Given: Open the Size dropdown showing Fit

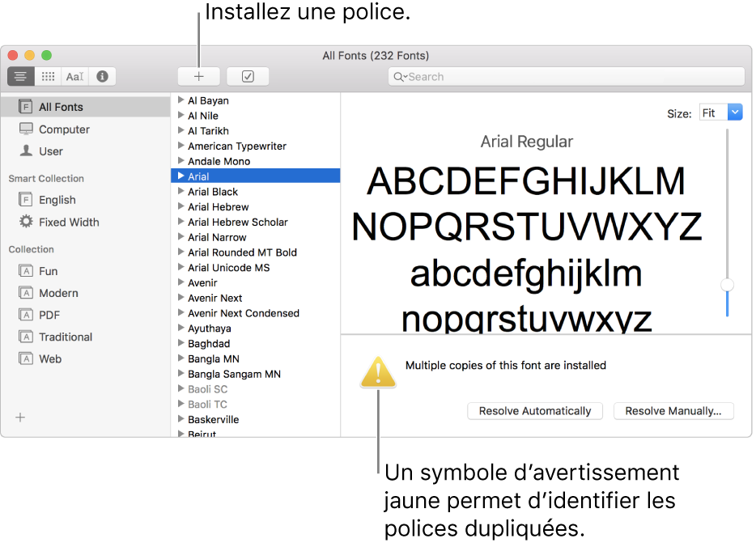Looking at the screenshot, I should [721, 112].
